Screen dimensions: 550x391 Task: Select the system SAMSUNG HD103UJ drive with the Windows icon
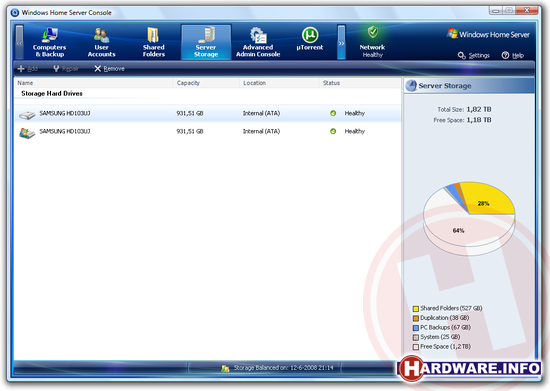coord(208,132)
